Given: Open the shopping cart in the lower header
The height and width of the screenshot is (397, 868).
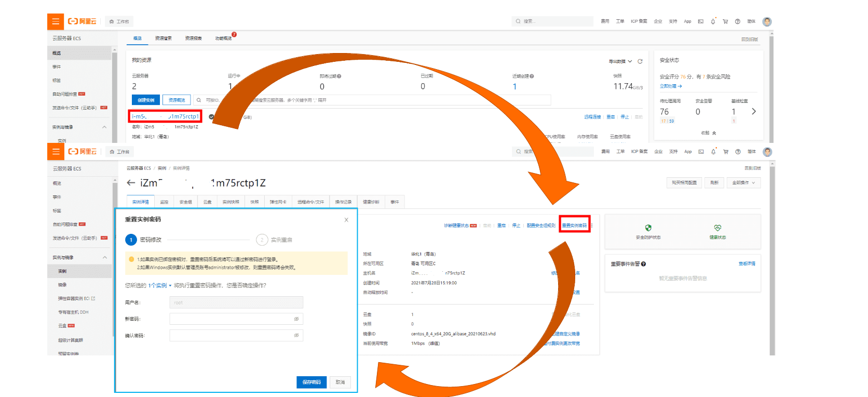Looking at the screenshot, I should pyautogui.click(x=726, y=152).
